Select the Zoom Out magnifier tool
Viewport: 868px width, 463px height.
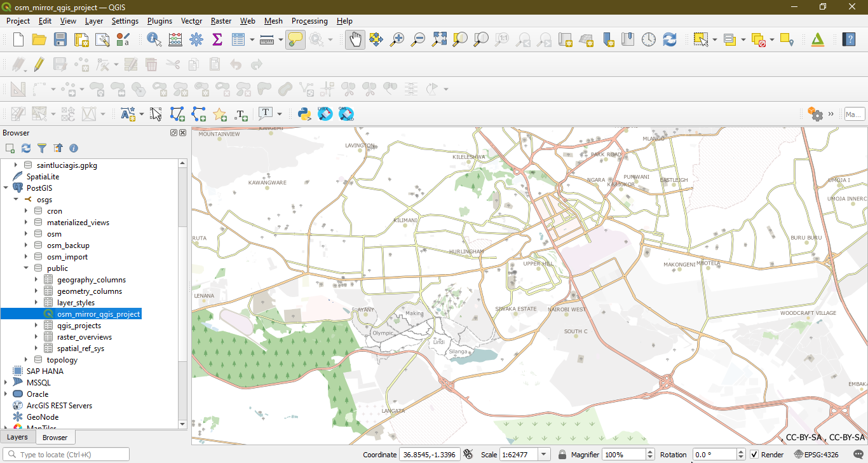pos(418,39)
